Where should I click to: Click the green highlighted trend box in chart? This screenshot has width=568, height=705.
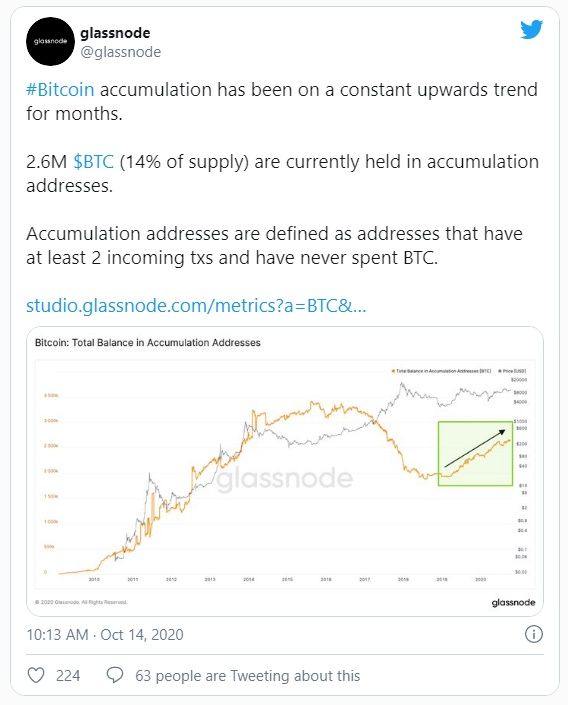click(x=475, y=453)
